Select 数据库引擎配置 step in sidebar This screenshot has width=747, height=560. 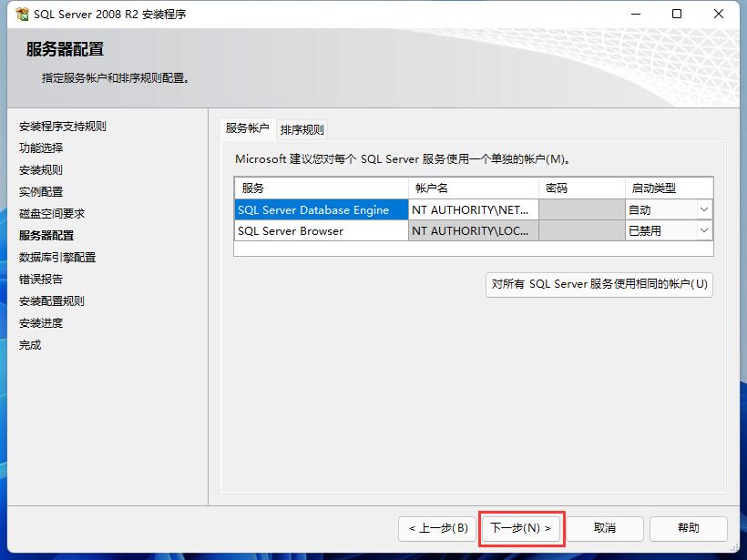57,258
